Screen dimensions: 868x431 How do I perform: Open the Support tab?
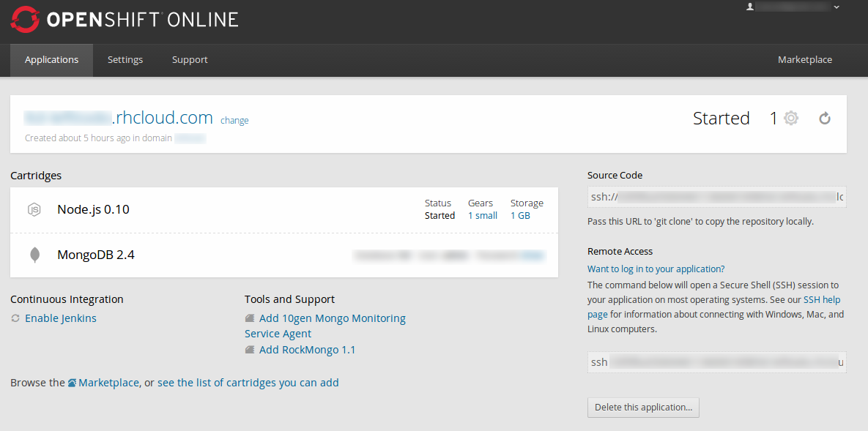coord(190,60)
